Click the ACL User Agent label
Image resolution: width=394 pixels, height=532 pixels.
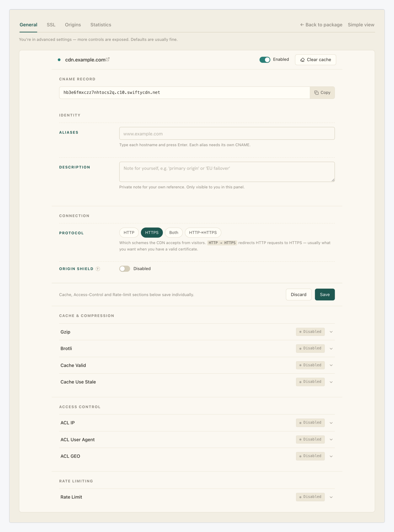coord(78,440)
